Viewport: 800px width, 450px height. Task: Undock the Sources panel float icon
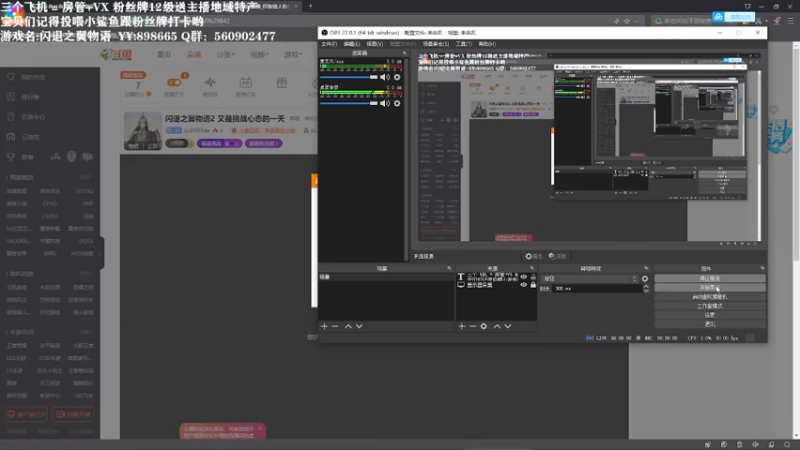coord(532,268)
